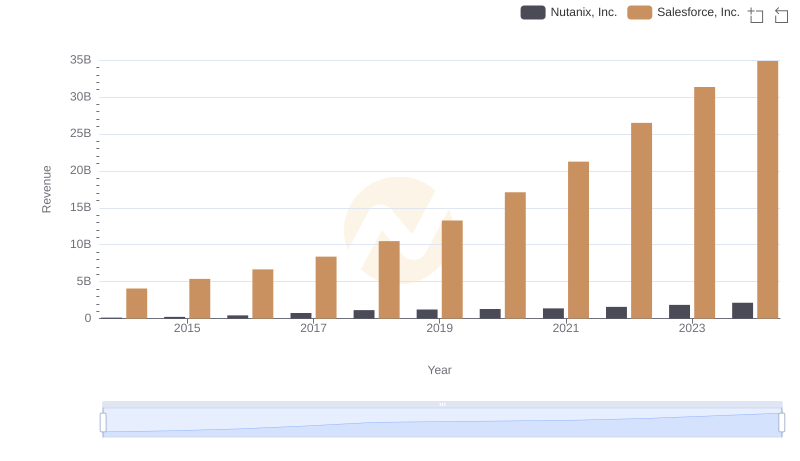Click the data zoom top drag bar
Image resolution: width=800 pixels, height=461 pixels.
[x=442, y=404]
